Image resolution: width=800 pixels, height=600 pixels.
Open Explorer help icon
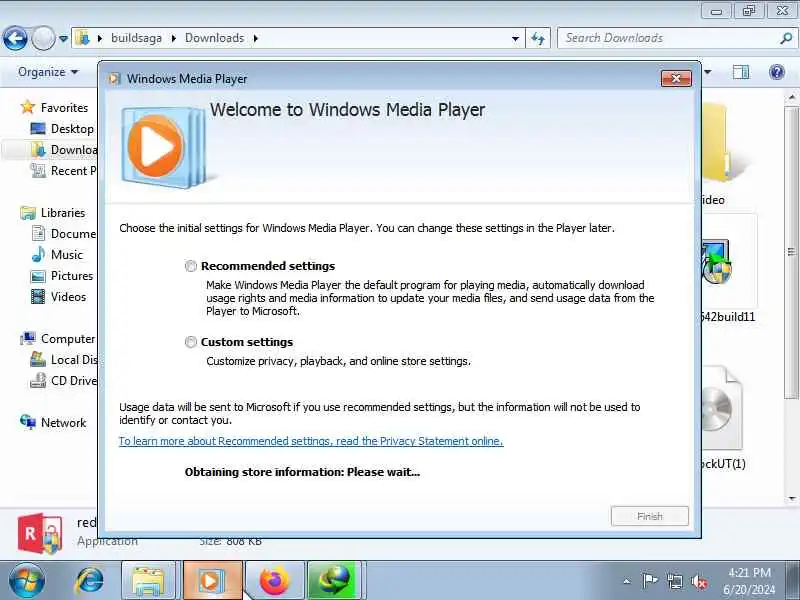point(777,72)
